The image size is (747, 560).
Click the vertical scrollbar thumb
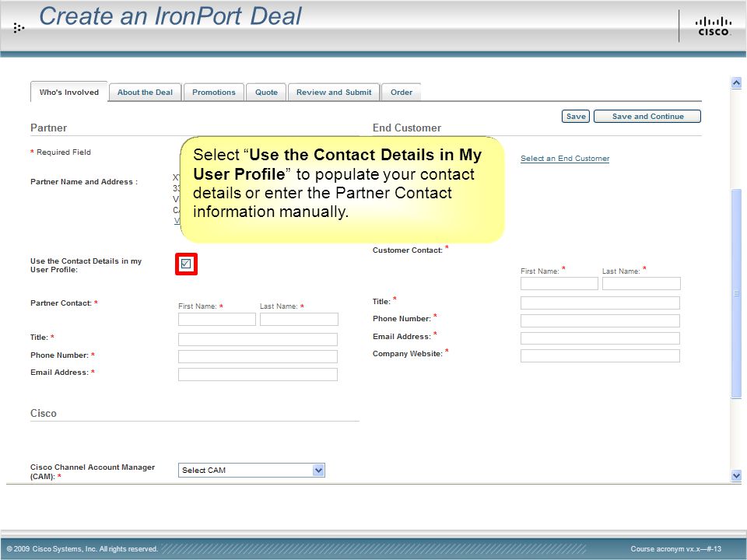tap(736, 293)
